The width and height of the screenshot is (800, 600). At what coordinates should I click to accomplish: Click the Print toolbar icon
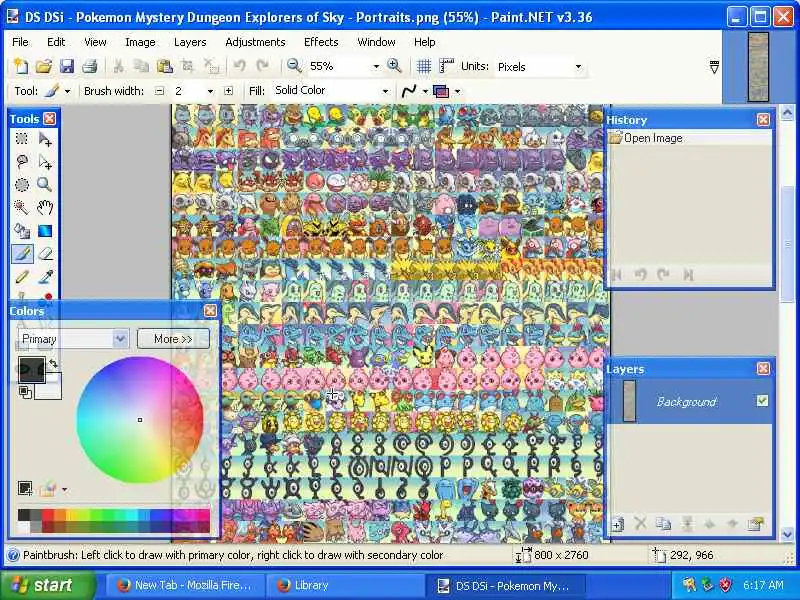[90, 66]
